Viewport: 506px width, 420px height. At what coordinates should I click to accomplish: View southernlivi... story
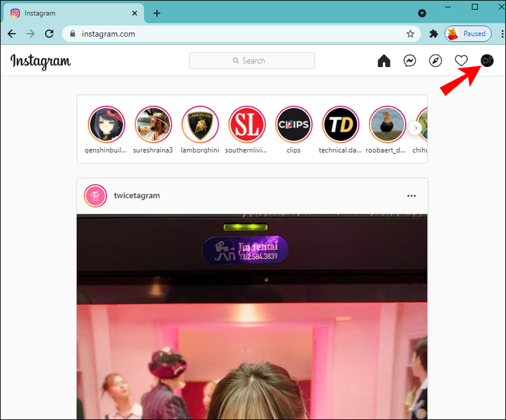(247, 124)
